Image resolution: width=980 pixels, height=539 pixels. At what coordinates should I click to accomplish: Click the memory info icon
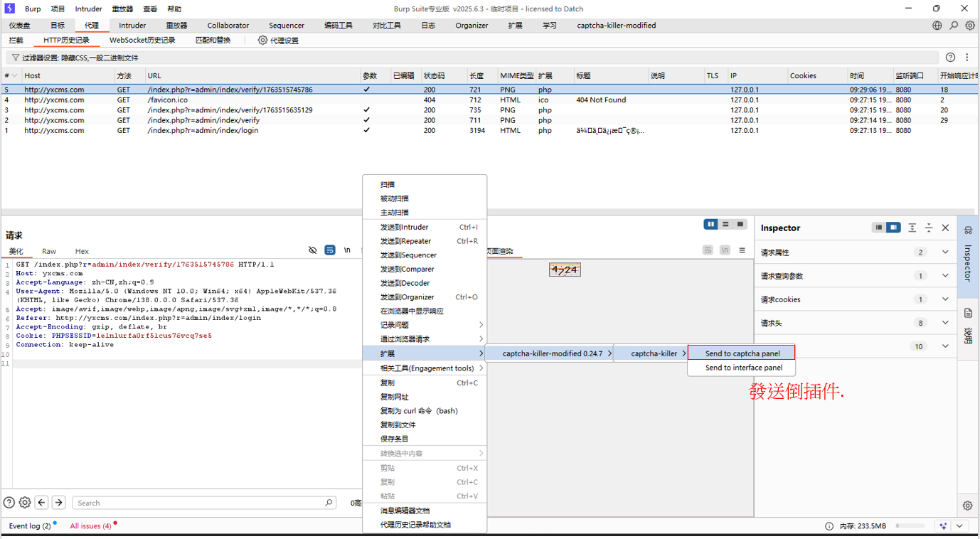click(829, 526)
